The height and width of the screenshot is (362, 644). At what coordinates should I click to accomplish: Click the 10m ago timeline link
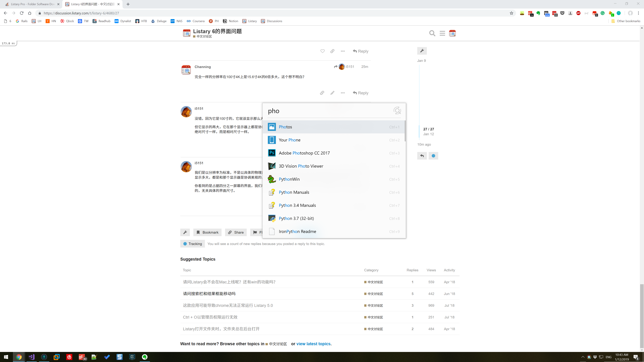coord(424,144)
